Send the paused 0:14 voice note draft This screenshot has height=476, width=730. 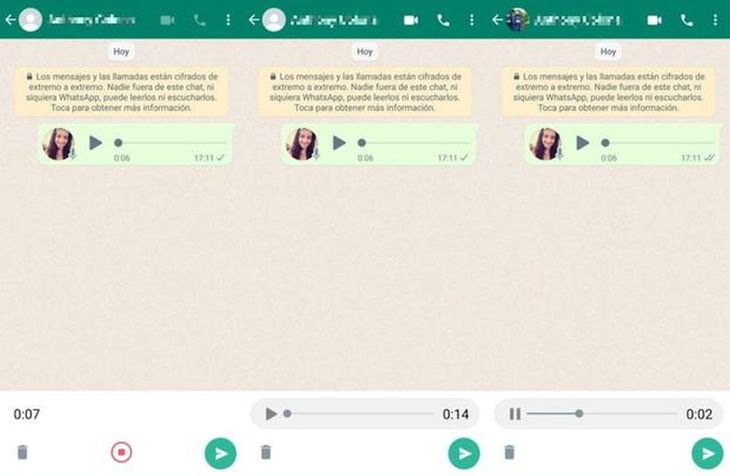464,454
